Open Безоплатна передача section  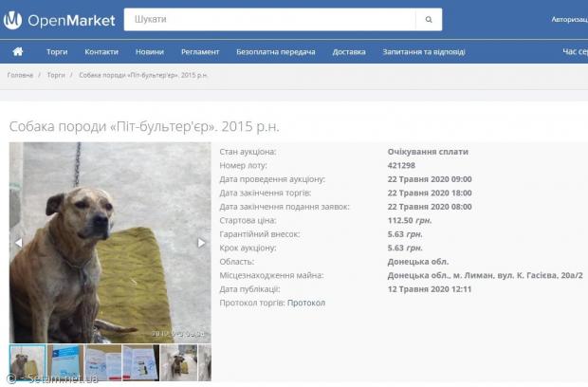[276, 52]
